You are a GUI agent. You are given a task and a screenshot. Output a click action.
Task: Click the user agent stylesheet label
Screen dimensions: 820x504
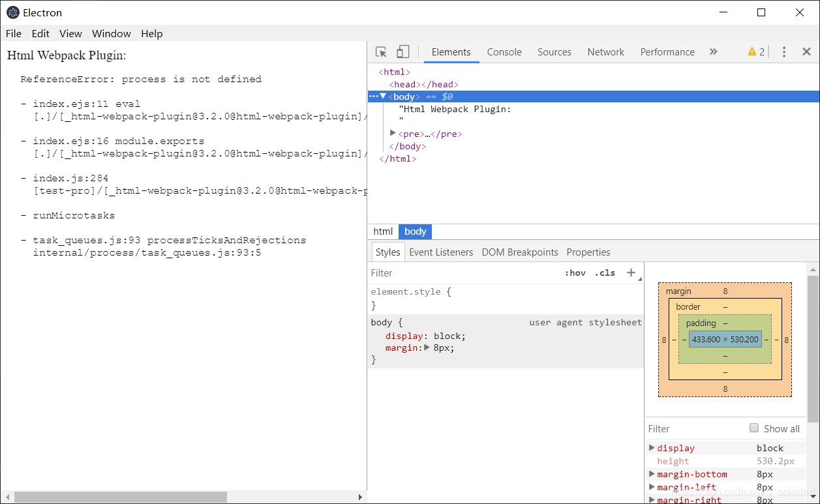point(585,322)
